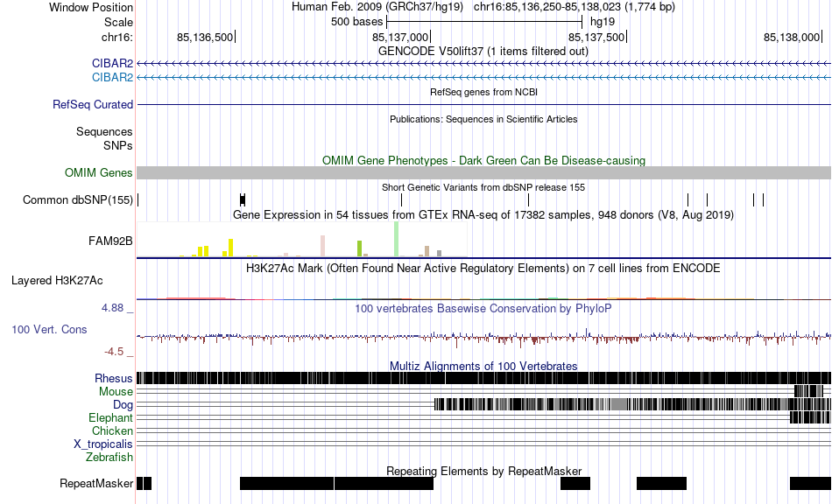
Task: Click the Layered H3K27Ac track label
Action: tap(57, 280)
